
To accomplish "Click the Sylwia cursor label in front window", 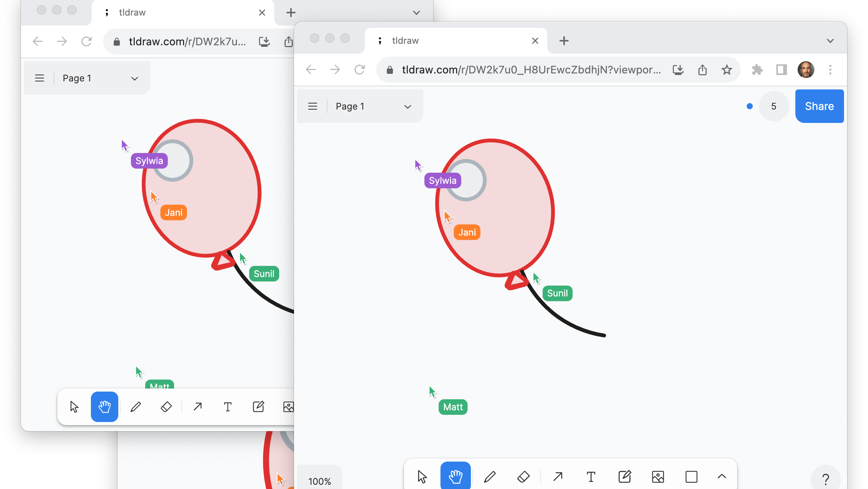I will tap(443, 180).
